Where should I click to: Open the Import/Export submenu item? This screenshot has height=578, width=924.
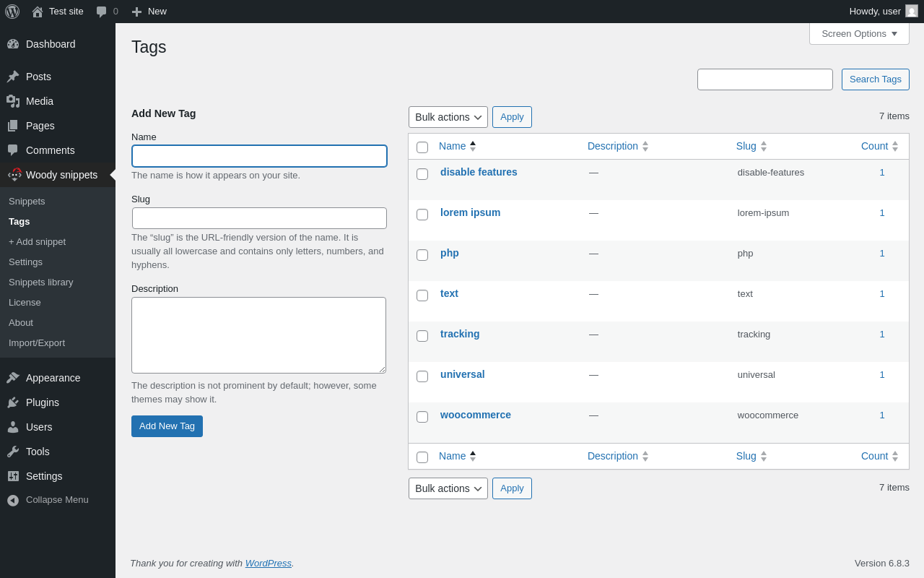(37, 343)
